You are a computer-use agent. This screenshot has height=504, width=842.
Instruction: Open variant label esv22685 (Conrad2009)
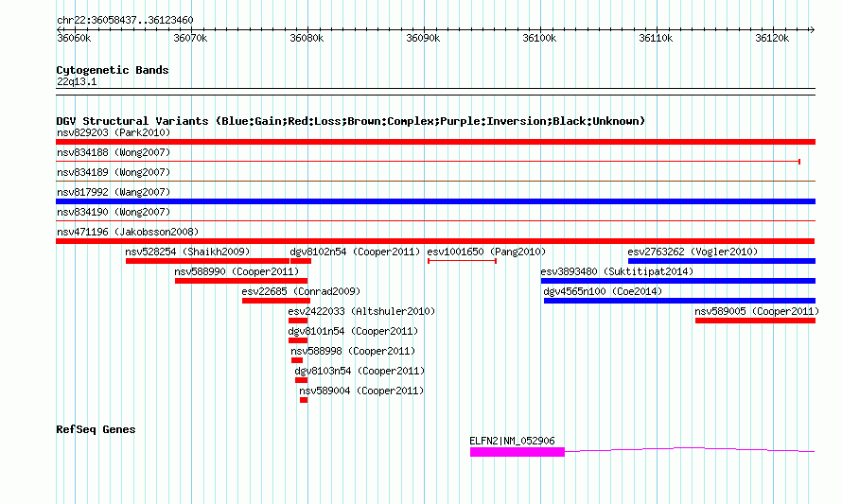click(x=301, y=291)
